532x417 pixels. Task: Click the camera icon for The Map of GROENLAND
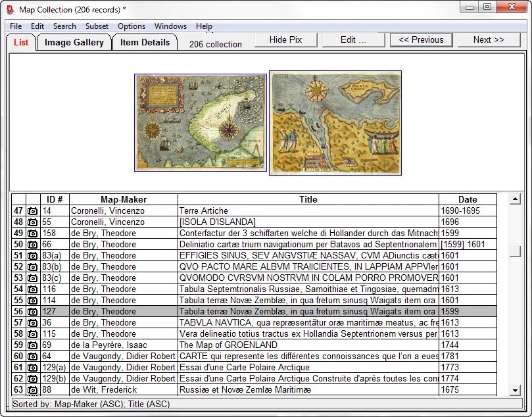coord(32,345)
